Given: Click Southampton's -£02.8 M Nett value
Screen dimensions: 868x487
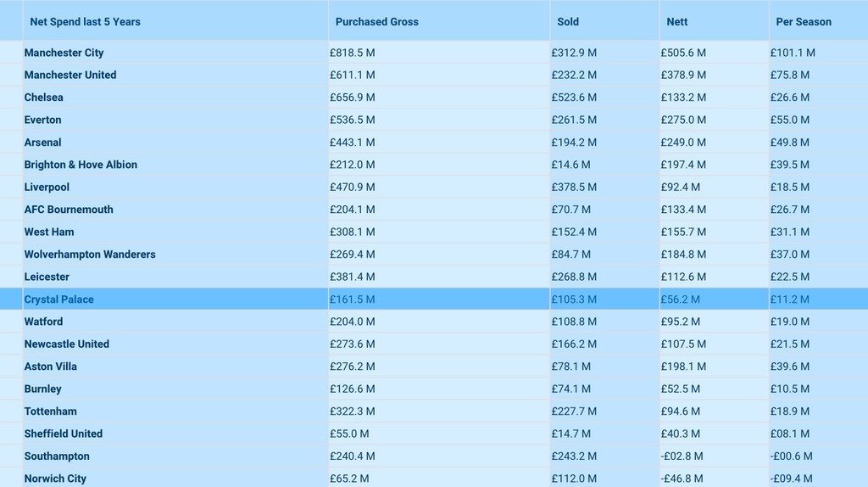Looking at the screenshot, I should point(682,456).
